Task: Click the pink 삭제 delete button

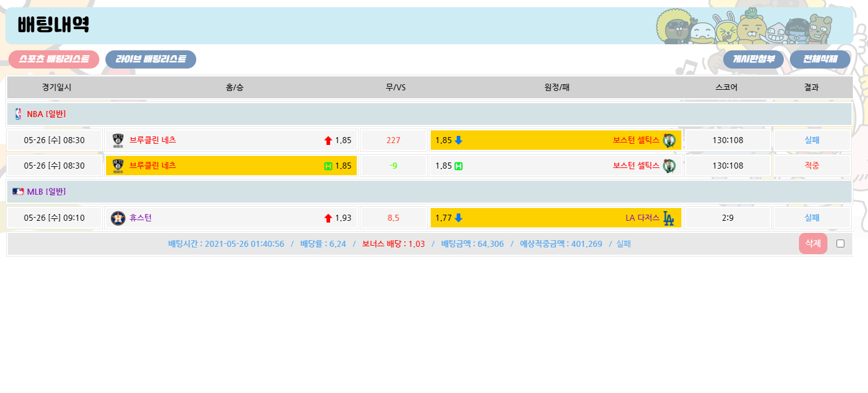Action: (813, 244)
